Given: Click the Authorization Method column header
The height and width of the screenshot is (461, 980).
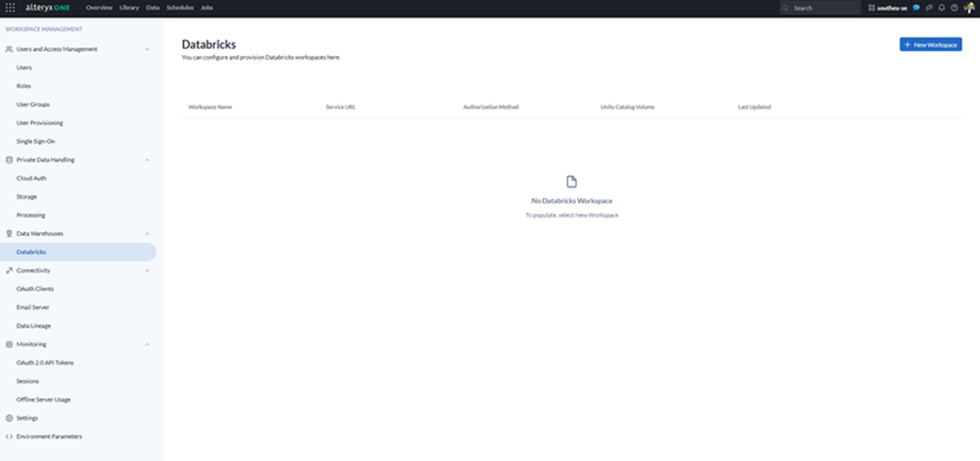Looking at the screenshot, I should 490,107.
